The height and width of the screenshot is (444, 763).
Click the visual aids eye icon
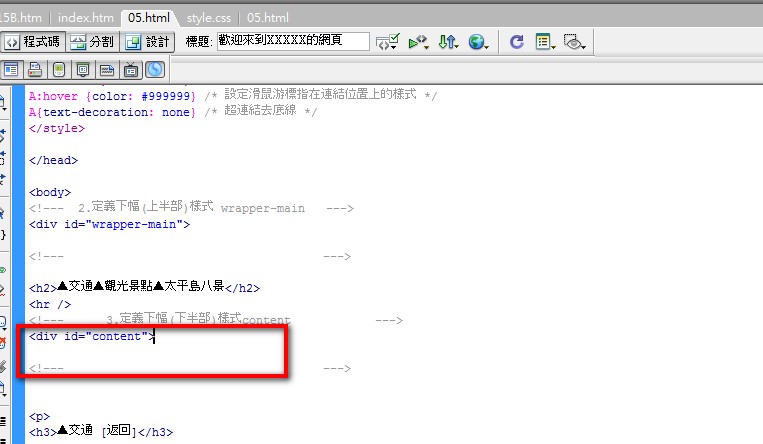tap(574, 42)
